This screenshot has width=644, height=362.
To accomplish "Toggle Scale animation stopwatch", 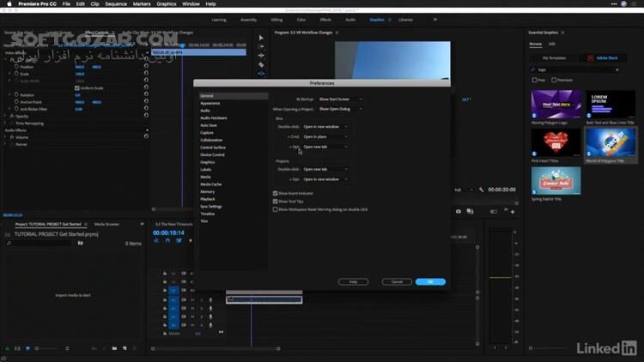I will pos(16,74).
